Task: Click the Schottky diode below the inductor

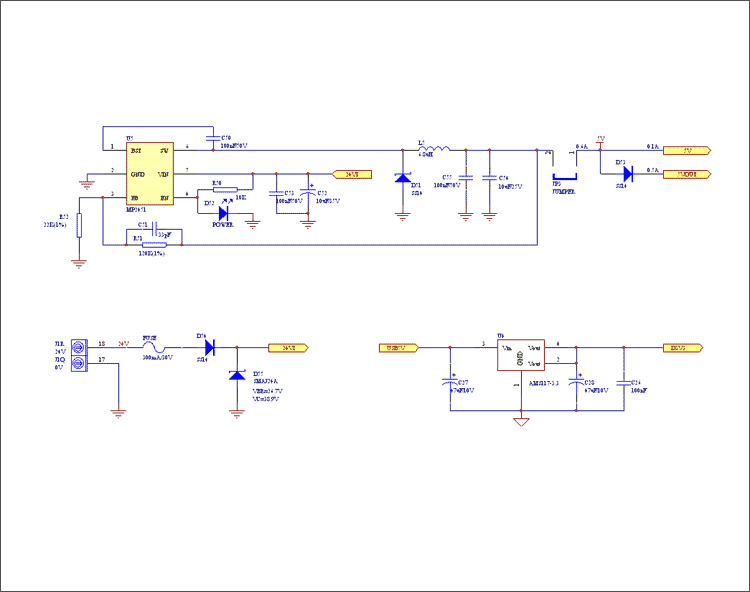Action: 403,178
